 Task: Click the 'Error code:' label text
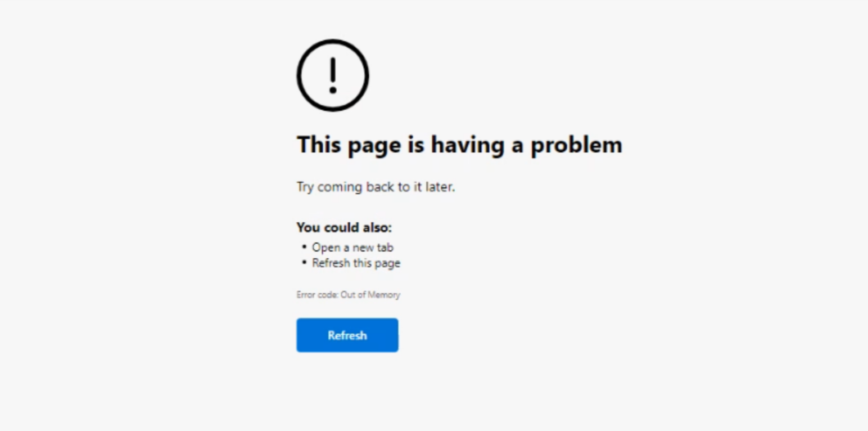tap(317, 294)
